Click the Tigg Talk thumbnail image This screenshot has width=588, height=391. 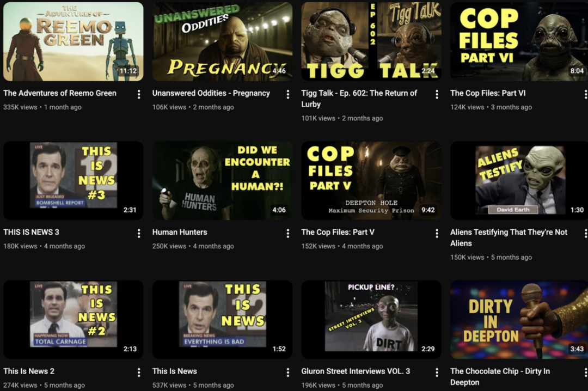pos(371,41)
